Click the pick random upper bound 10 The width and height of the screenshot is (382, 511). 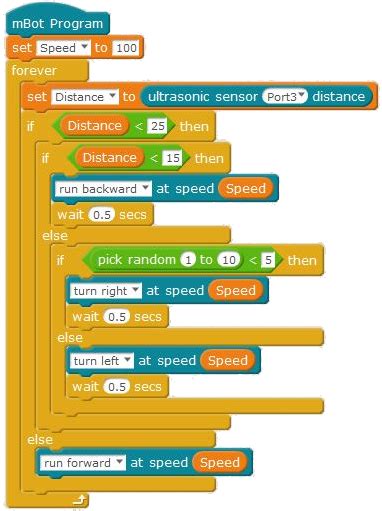[x=229, y=260]
